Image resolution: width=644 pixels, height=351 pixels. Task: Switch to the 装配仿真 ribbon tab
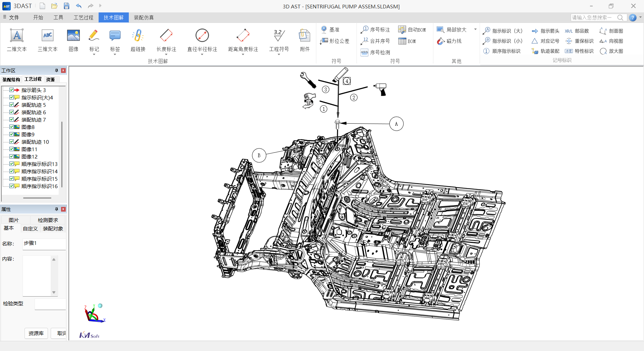144,17
